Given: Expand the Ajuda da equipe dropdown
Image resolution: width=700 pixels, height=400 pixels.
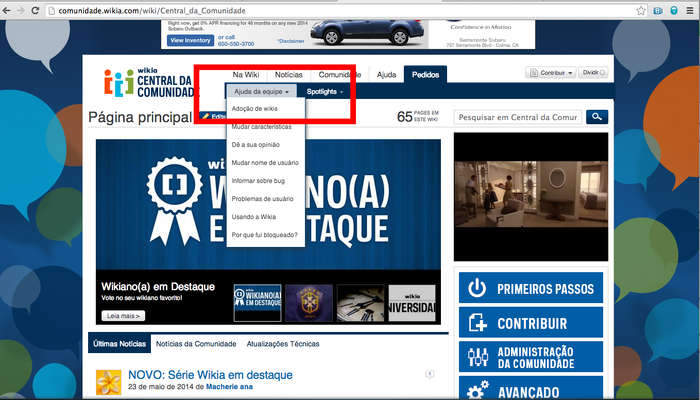Looking at the screenshot, I should (261, 92).
